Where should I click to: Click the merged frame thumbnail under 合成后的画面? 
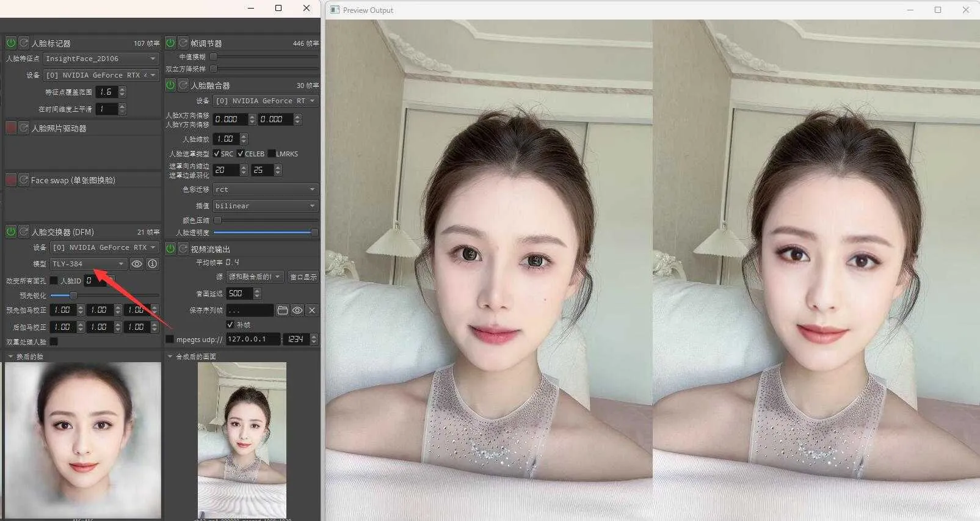[242, 440]
